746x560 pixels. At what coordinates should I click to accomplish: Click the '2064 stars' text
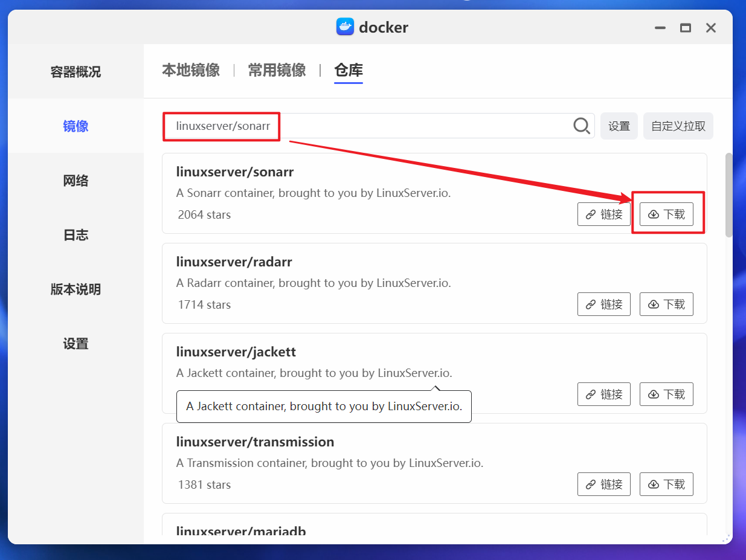coord(204,214)
